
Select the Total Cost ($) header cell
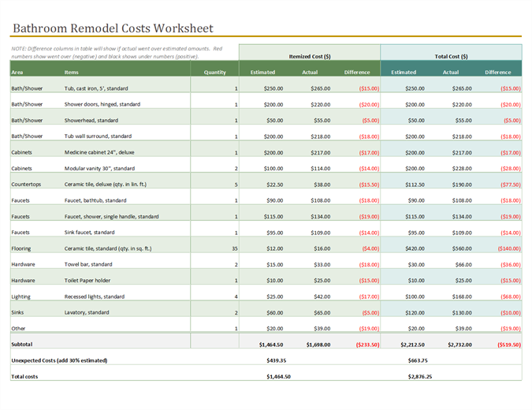click(x=451, y=56)
